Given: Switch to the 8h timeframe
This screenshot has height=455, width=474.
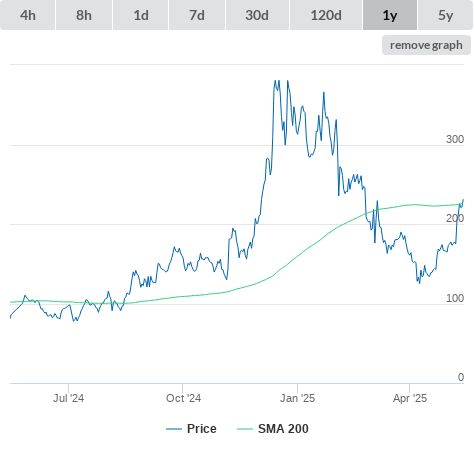Looking at the screenshot, I should (84, 15).
